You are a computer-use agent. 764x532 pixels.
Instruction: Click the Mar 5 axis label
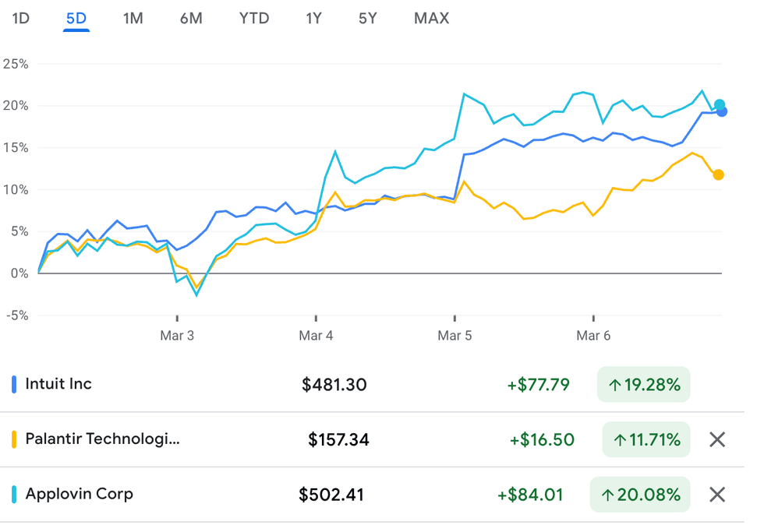[x=455, y=335]
